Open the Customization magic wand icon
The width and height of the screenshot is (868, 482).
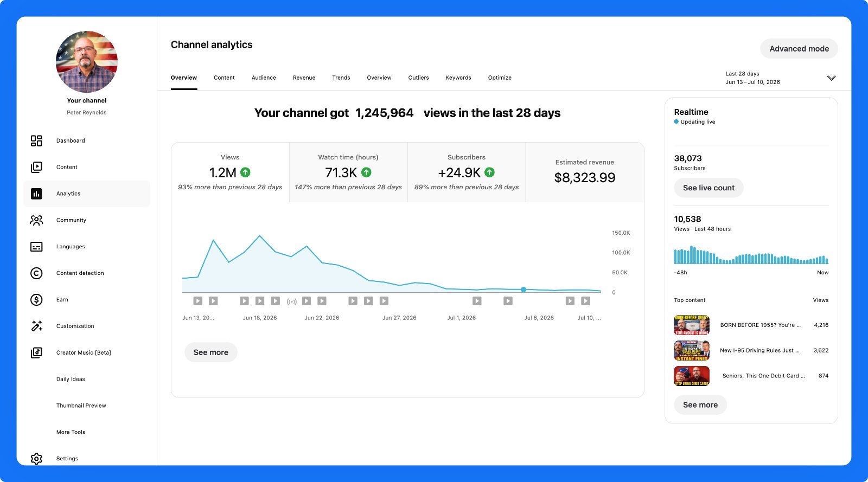[x=36, y=326]
